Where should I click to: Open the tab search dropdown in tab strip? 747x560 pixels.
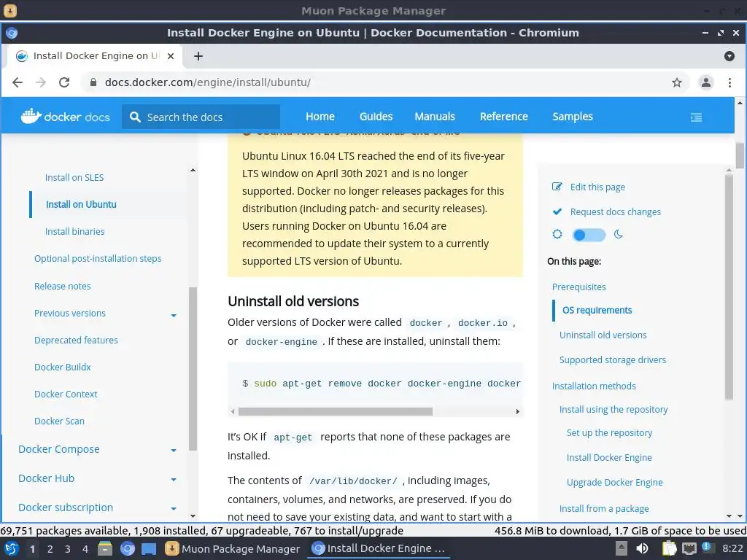(x=729, y=56)
